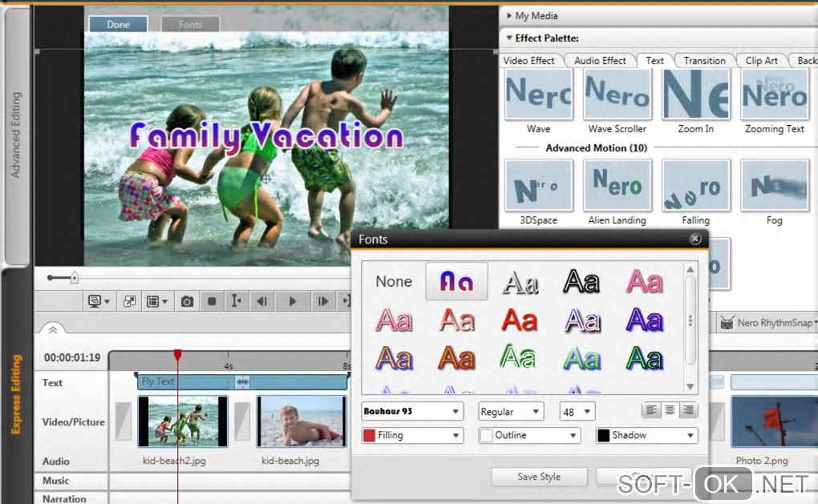Open the preview monitor dropdown arrow
818x504 pixels.
[x=107, y=302]
